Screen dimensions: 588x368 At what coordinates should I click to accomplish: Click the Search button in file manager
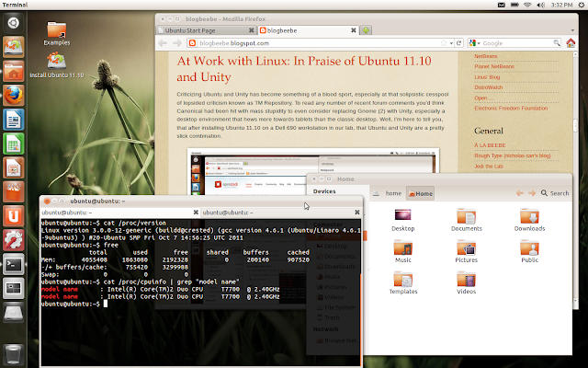(x=555, y=193)
